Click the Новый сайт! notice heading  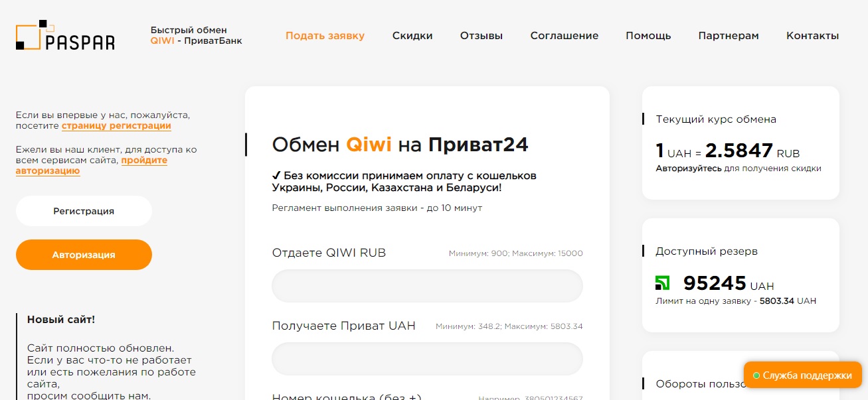tap(61, 320)
